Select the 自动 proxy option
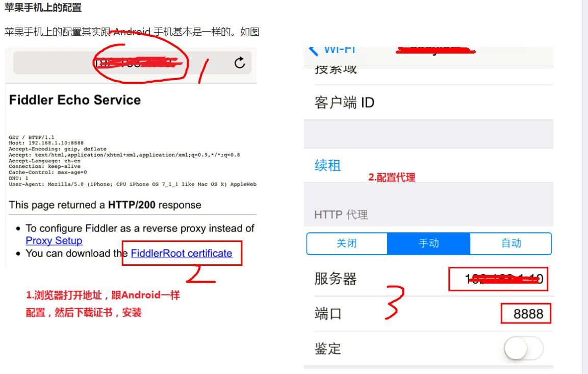The height and width of the screenshot is (374, 588). point(511,243)
